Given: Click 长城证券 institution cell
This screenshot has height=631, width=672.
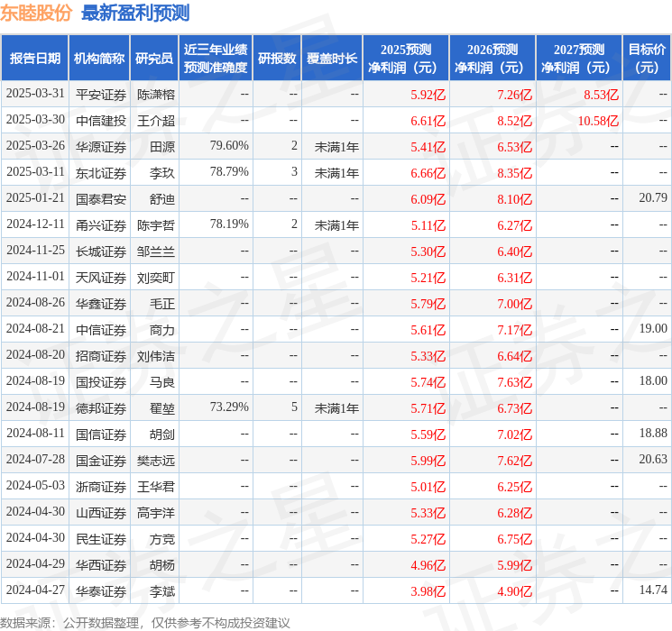Looking at the screenshot, I should point(101,251).
